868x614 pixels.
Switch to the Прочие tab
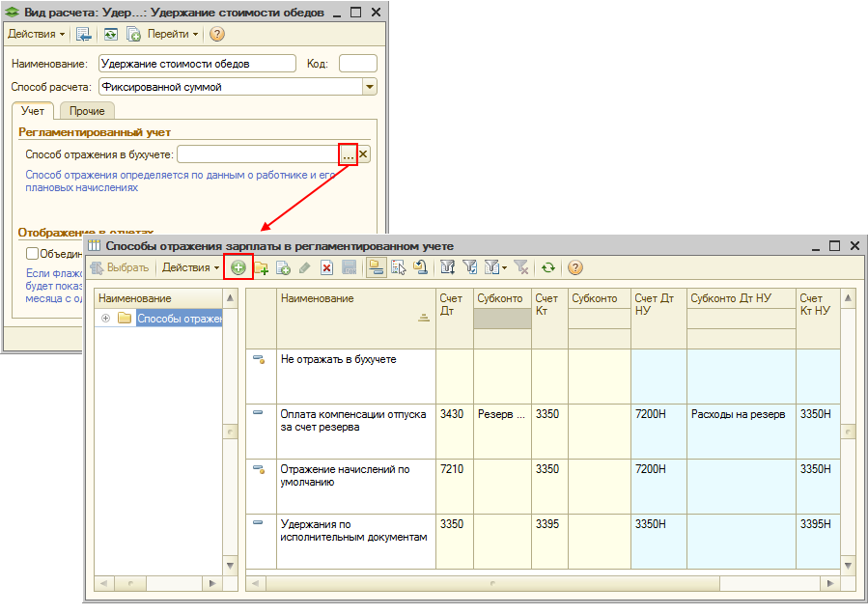point(87,111)
